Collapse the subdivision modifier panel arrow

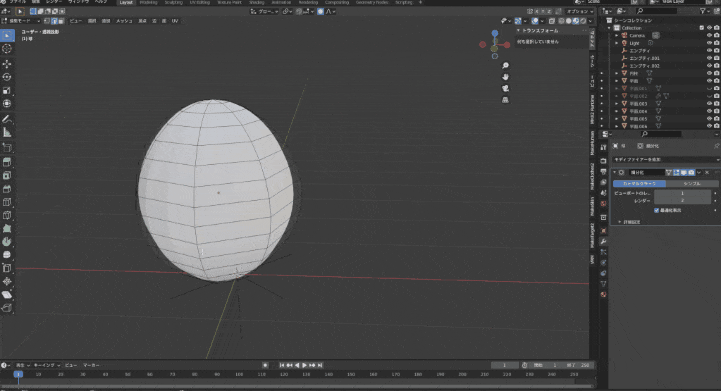[615, 172]
